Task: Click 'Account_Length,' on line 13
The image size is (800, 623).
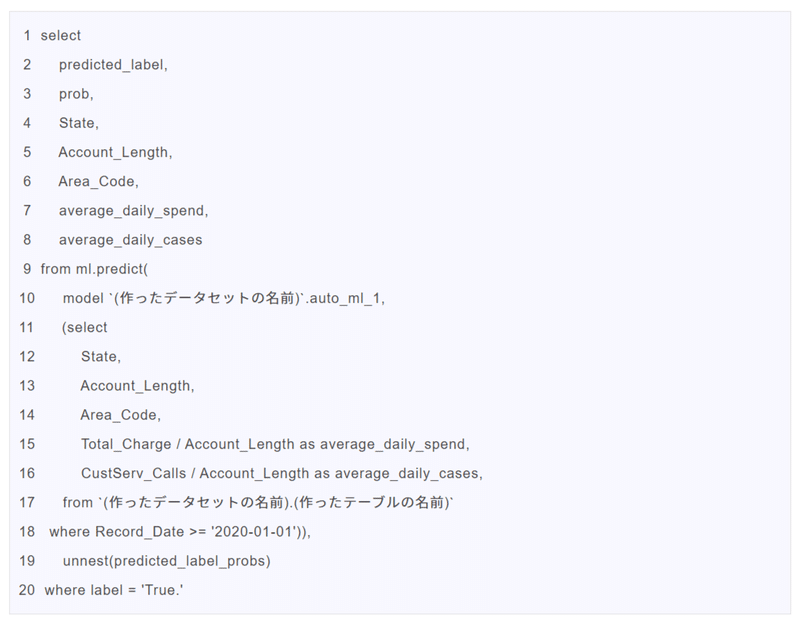Action: click(x=137, y=386)
